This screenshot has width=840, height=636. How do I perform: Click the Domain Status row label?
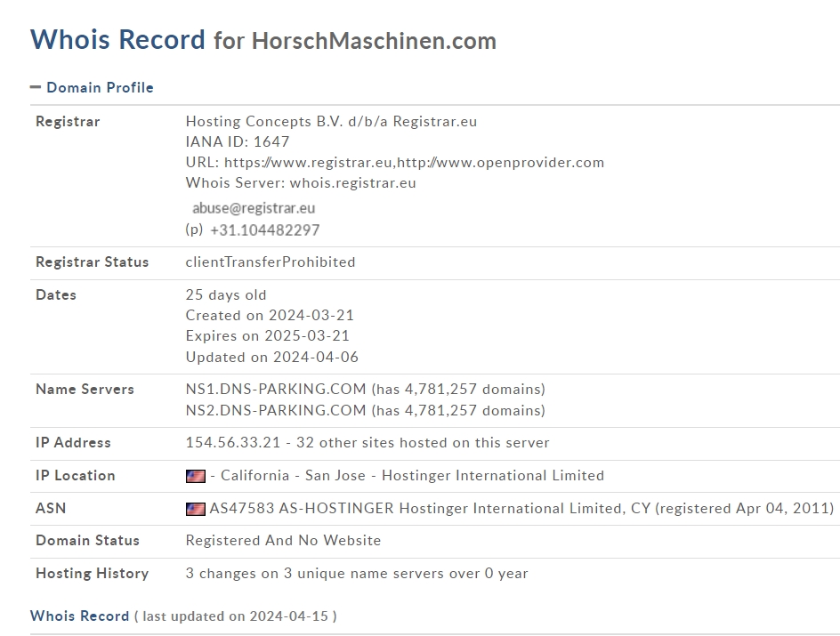point(88,541)
